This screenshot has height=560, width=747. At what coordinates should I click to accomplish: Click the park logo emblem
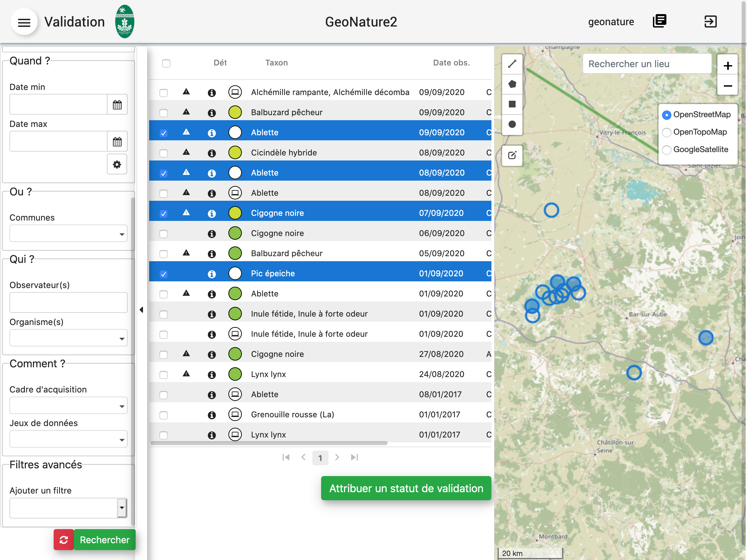tap(125, 21)
